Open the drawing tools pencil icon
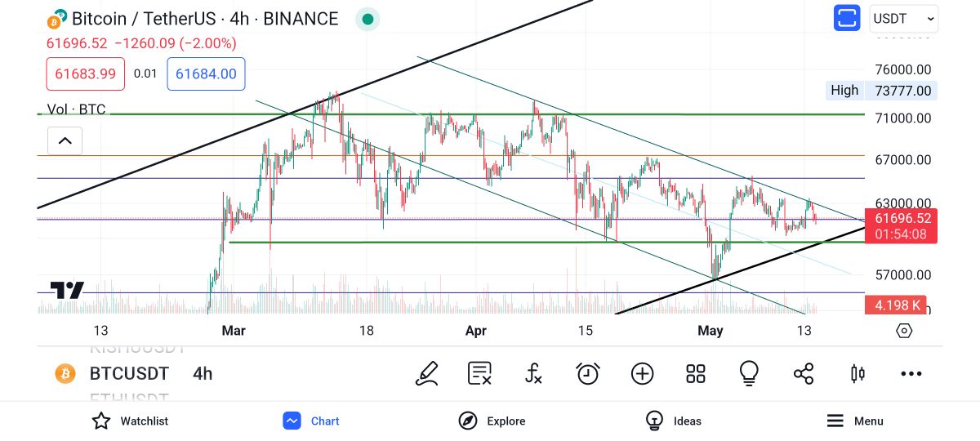 point(426,374)
